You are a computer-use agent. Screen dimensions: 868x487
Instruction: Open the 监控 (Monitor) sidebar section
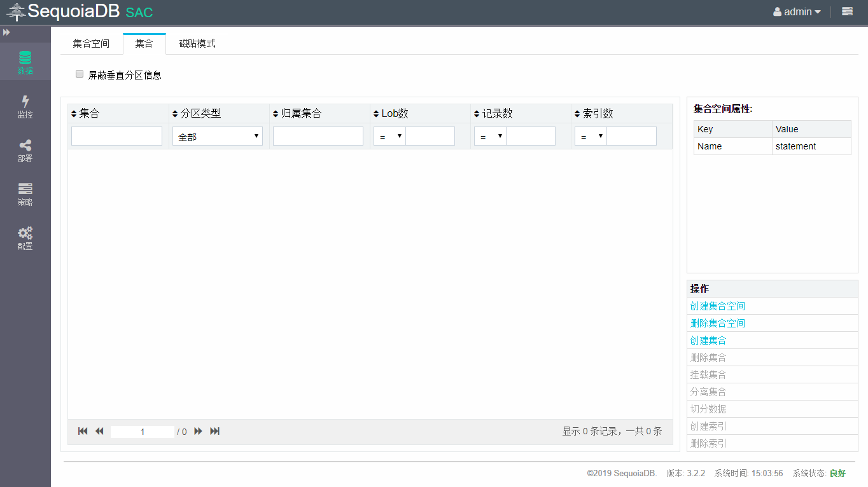point(25,107)
